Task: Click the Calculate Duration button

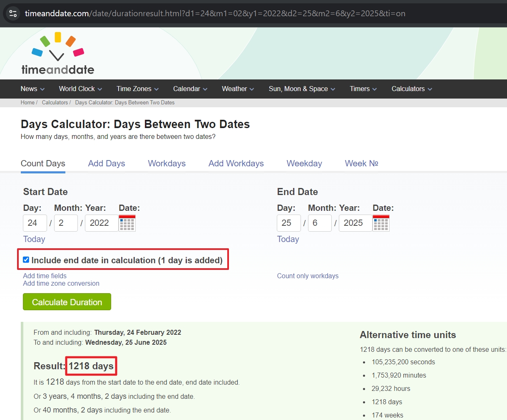Action: 67,302
